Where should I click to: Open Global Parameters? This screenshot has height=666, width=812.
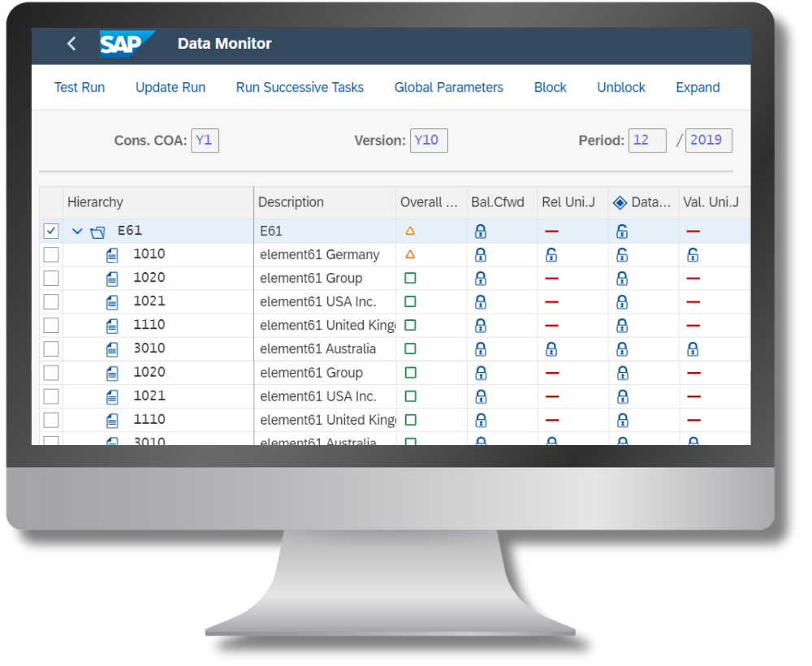pyautogui.click(x=448, y=87)
